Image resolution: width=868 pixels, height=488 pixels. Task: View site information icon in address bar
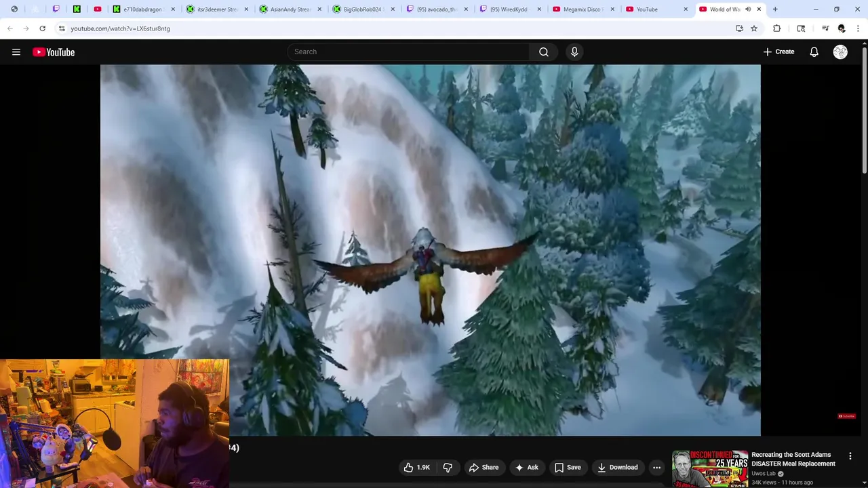click(62, 28)
